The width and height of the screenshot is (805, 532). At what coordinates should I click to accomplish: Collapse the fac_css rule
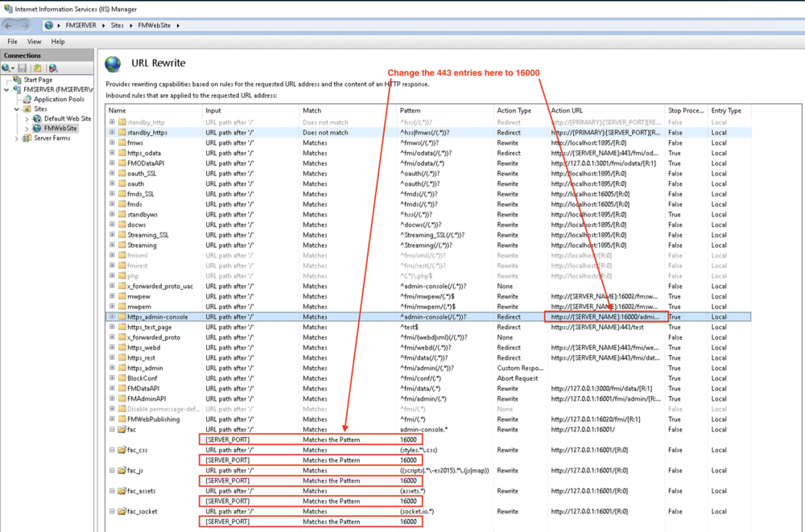point(112,450)
